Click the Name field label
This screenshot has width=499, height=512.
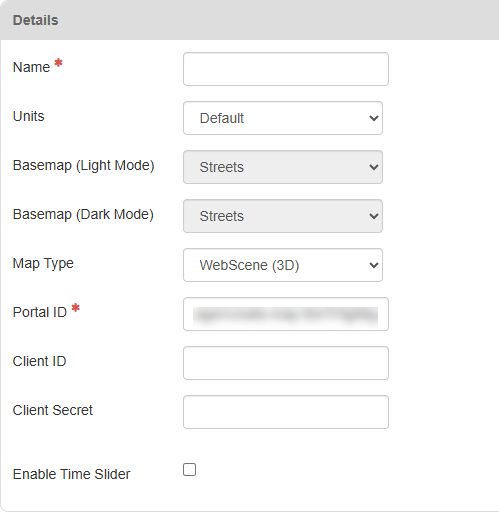point(31,67)
